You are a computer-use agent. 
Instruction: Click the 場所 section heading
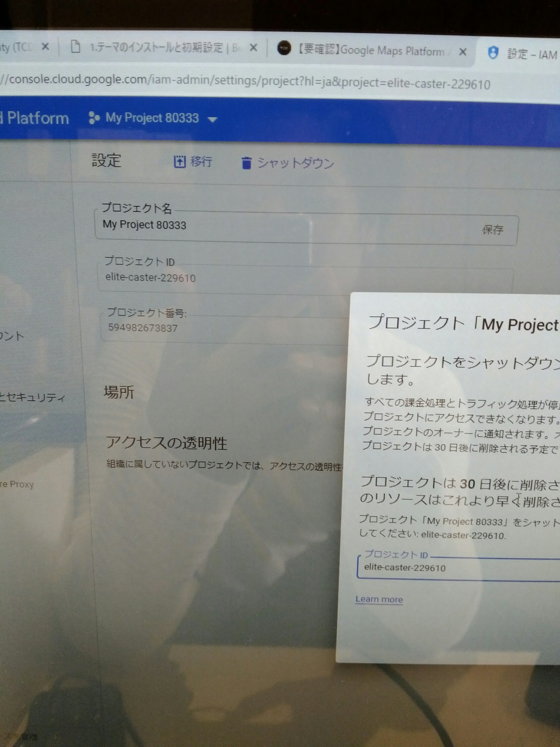coord(119,392)
